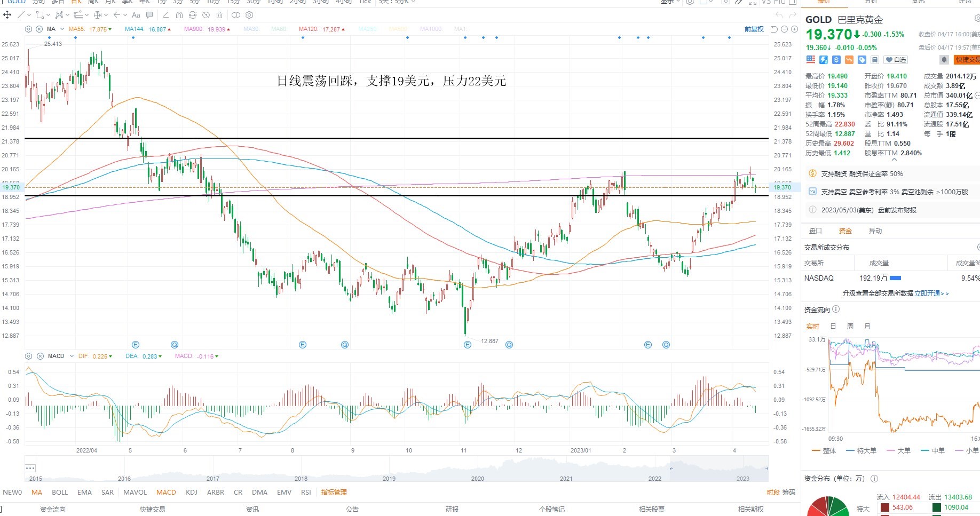This screenshot has width=980, height=516.
Task: Toggle 自选 watchlist heart button
Action: [x=896, y=60]
